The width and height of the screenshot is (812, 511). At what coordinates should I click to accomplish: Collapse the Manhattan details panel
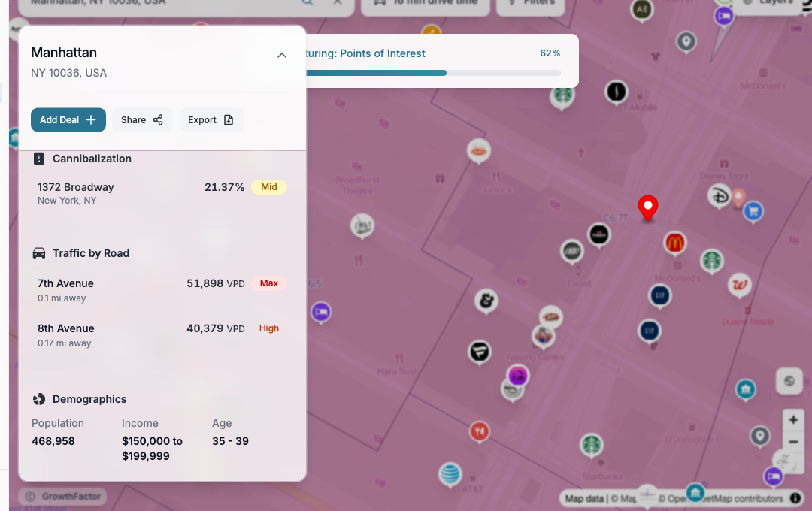pyautogui.click(x=282, y=55)
